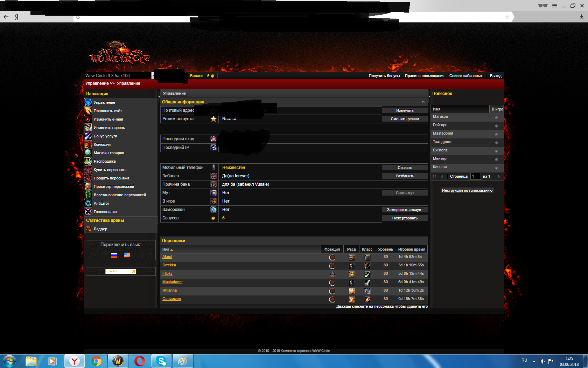Open Инструкция по голосованию

[x=467, y=191]
